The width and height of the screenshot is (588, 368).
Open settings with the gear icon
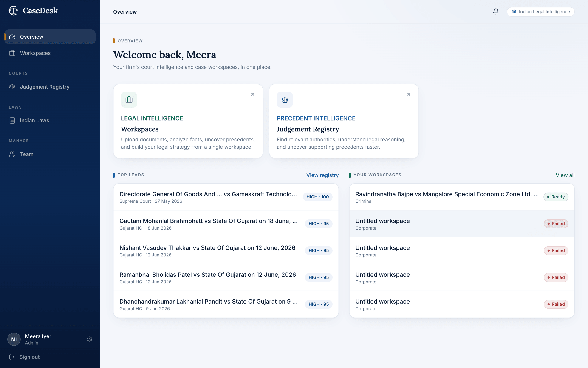click(90, 339)
